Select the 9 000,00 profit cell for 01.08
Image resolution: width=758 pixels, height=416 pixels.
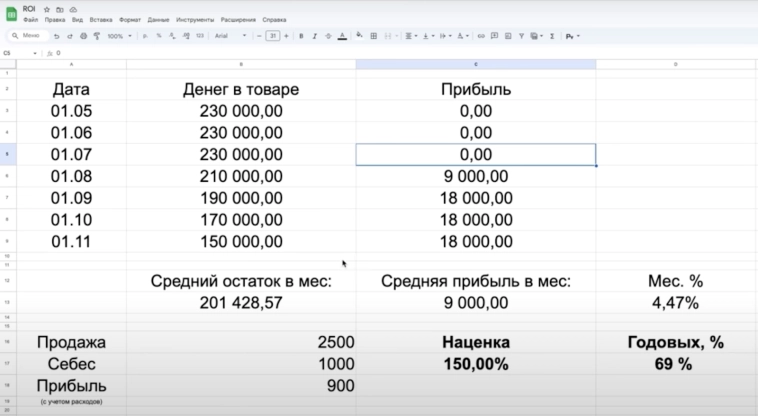click(x=476, y=176)
